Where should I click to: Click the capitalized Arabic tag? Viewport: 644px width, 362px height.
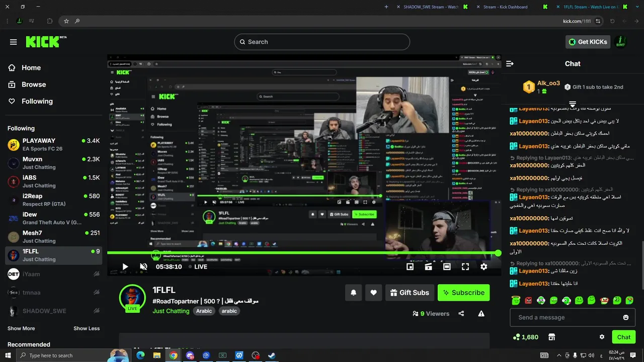tap(204, 311)
